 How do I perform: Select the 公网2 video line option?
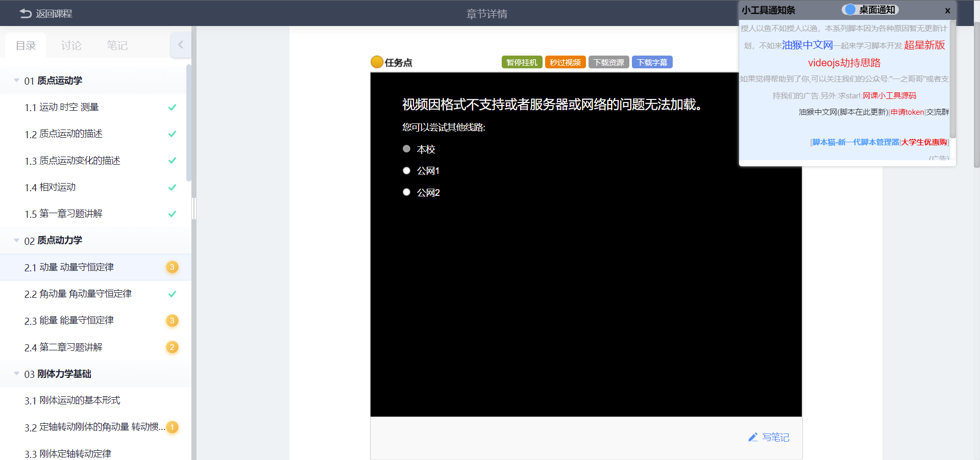coord(406,192)
